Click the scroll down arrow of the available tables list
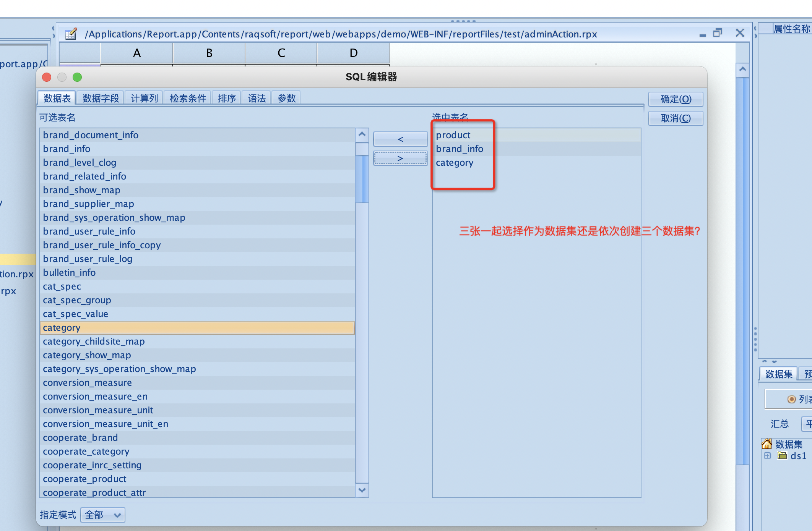812x531 pixels. click(x=362, y=490)
